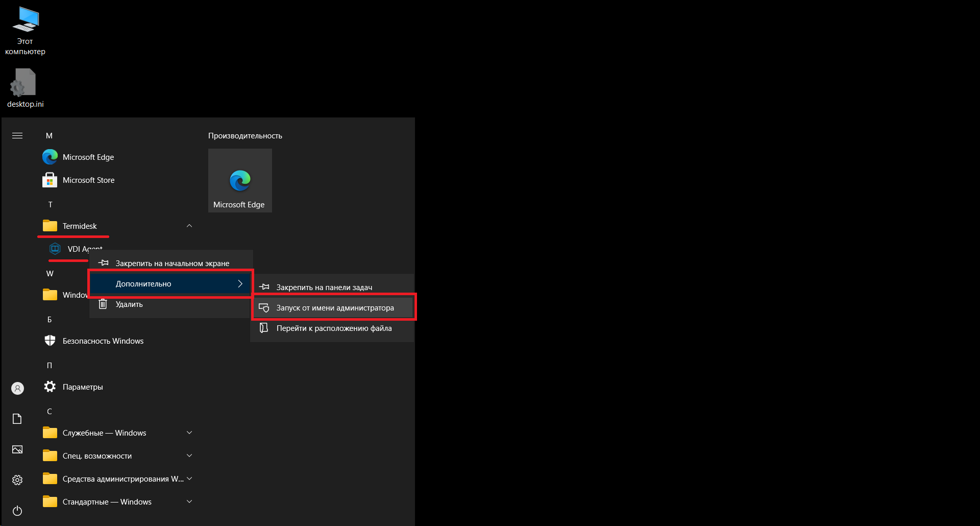Click the Microsoft Edge label in app list
The height and width of the screenshot is (526, 980).
[88, 157]
